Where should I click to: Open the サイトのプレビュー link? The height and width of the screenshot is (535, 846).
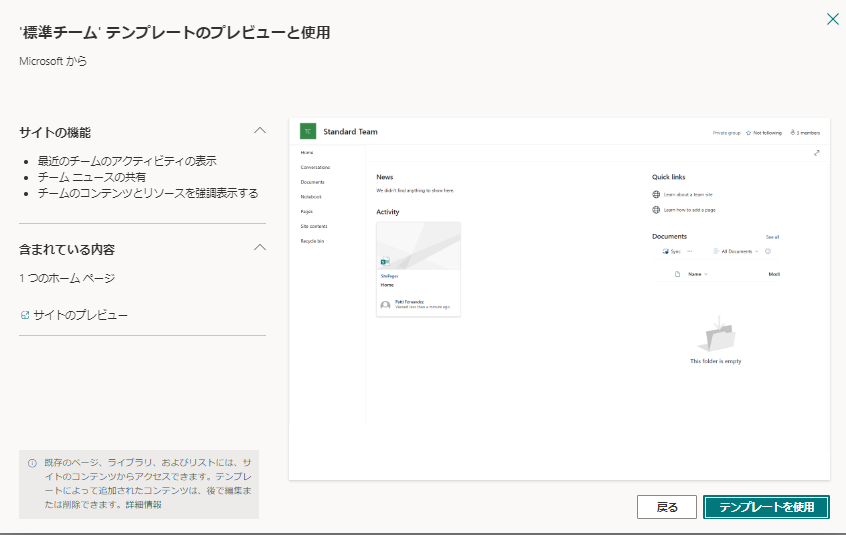tap(80, 315)
